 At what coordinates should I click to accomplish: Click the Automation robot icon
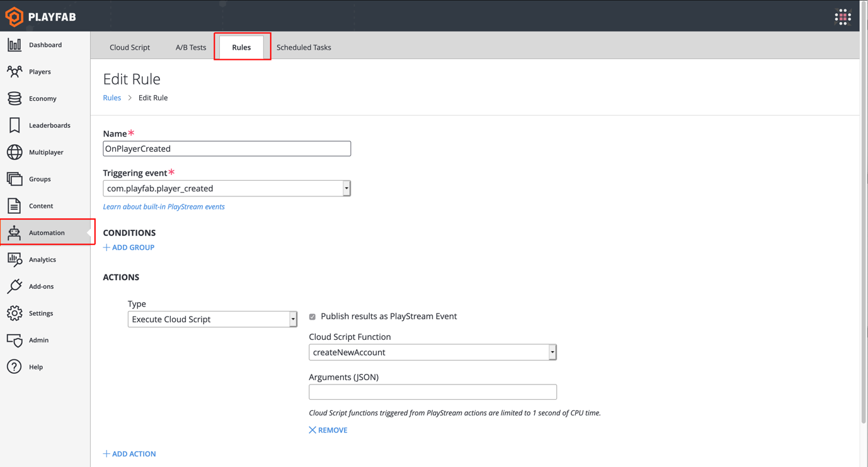tap(14, 233)
